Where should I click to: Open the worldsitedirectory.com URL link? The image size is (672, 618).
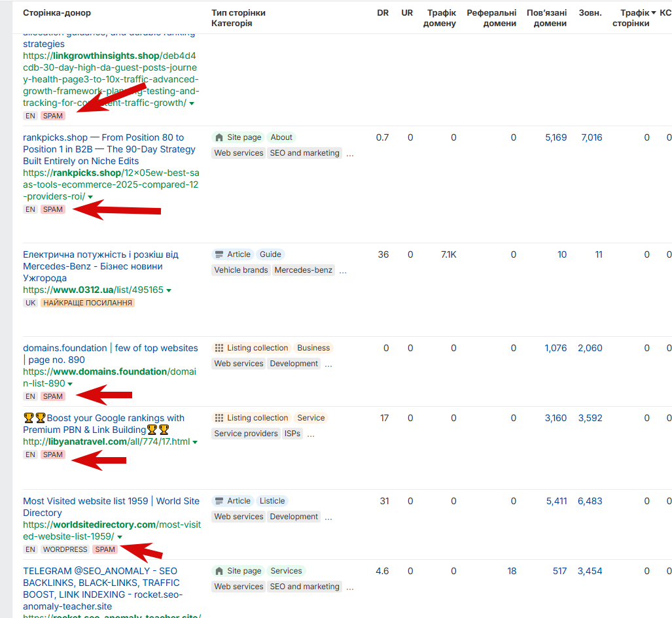112,530
